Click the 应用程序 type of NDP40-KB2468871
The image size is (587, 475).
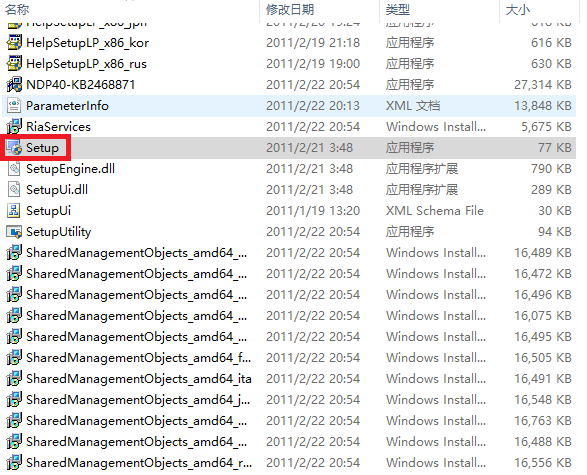point(410,85)
